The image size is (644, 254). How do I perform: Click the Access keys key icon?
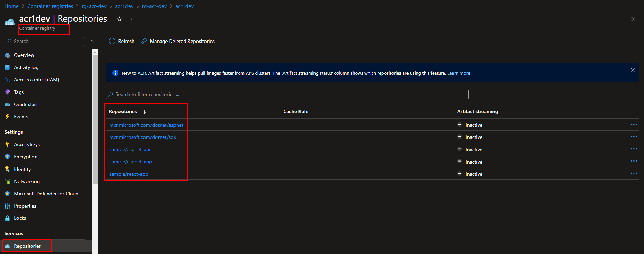click(x=7, y=144)
